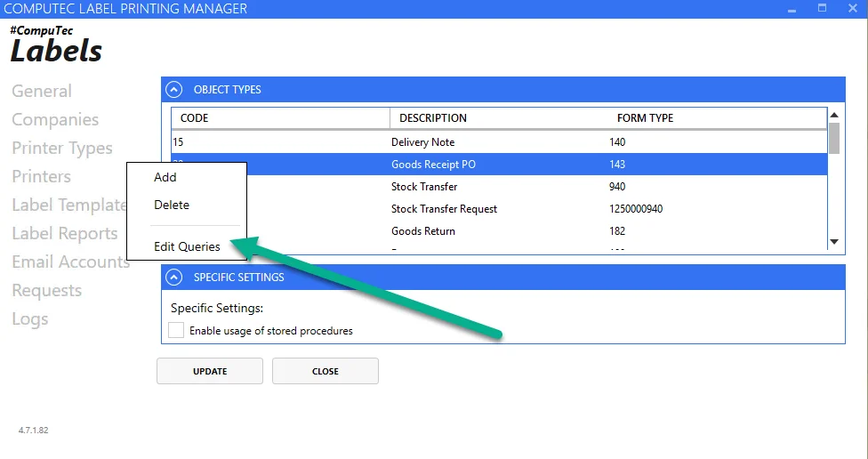Go to Companies in sidebar

tap(55, 119)
